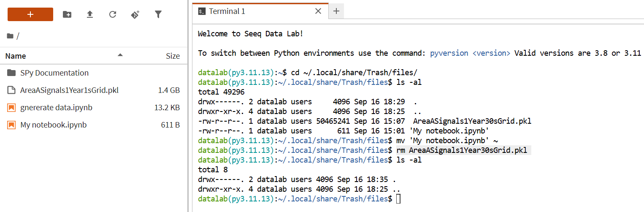Sort files by Size column
The image size is (644, 212).
[x=173, y=56]
